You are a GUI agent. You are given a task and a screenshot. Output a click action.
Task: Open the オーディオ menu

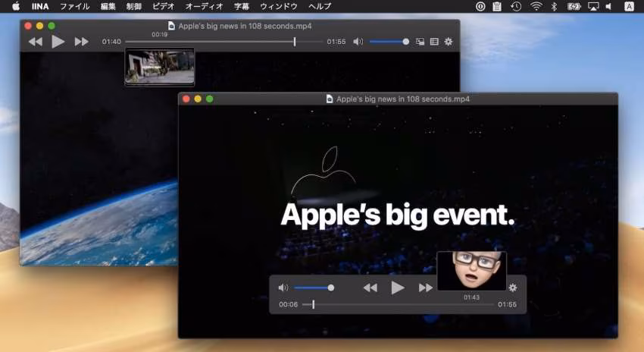[204, 6]
